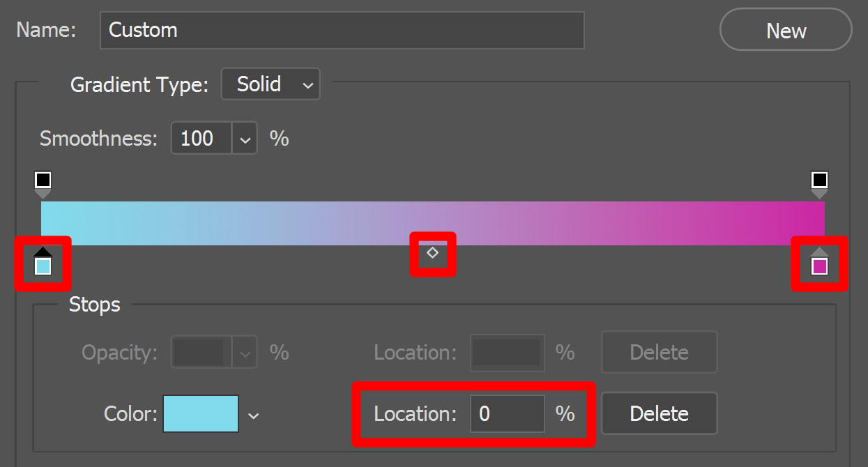Expand the Color swatch dropdown arrow
Screen dimensions: 868x467
coord(254,413)
